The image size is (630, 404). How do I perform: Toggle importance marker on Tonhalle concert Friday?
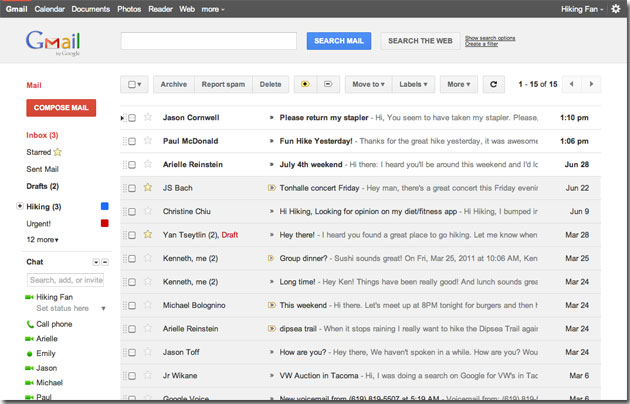click(x=272, y=188)
